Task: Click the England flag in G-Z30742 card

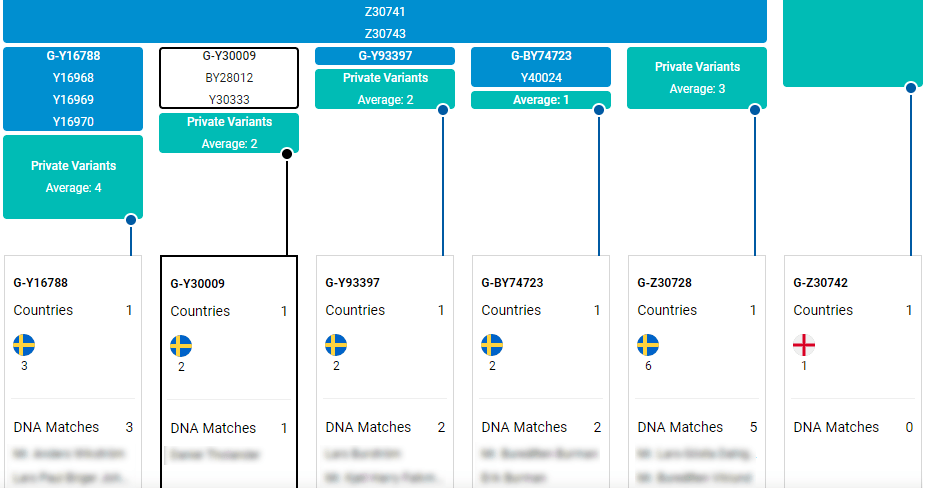Action: pyautogui.click(x=804, y=345)
